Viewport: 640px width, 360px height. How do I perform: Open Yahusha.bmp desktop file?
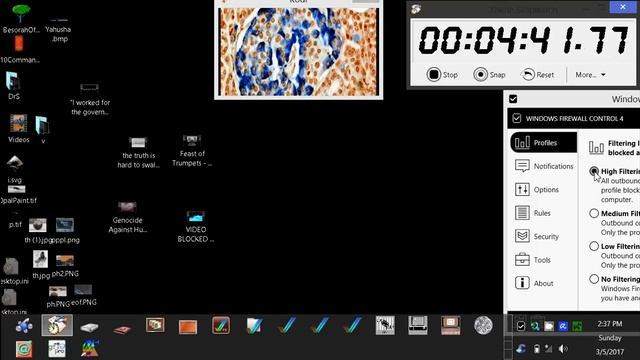(58, 29)
